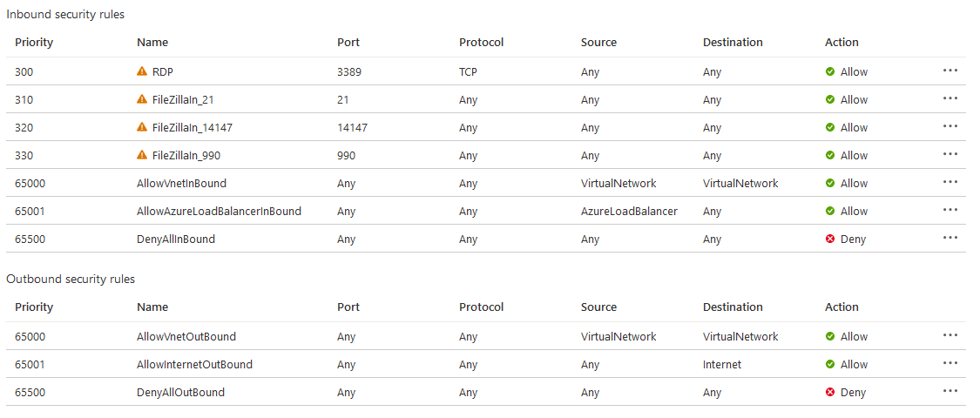980x418 pixels.
Task: Click the green Allow icon for AllowVnetInBound
Action: [830, 183]
